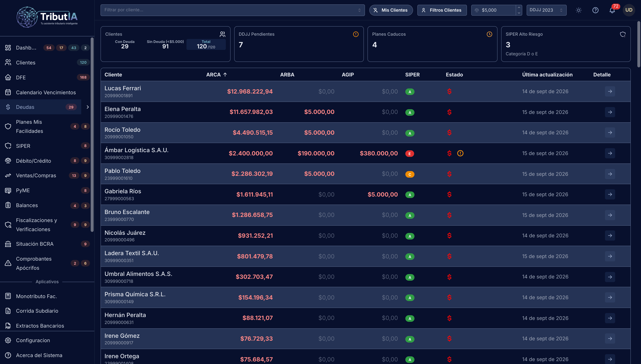
Task: Click the main page vertical scrollbar
Action: (638, 45)
